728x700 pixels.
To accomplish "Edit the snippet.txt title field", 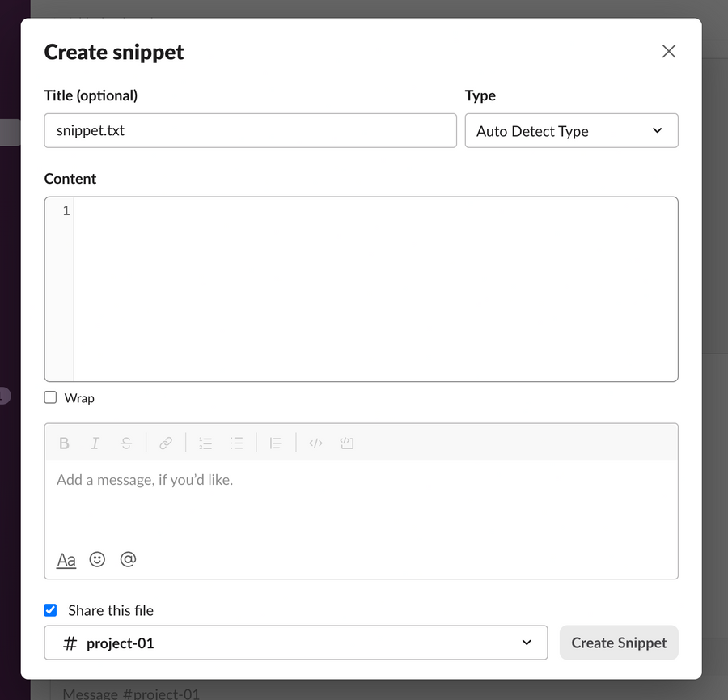I will tap(251, 130).
